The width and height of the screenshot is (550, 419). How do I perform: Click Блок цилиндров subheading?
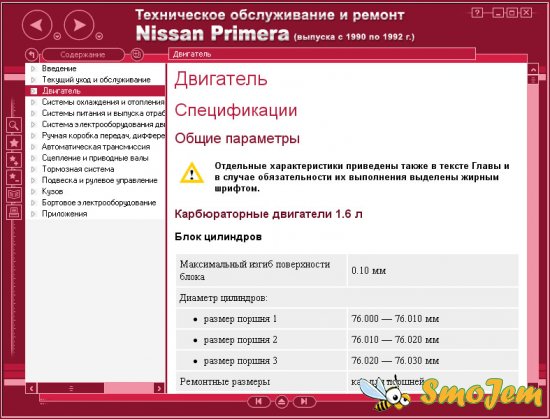(218, 237)
